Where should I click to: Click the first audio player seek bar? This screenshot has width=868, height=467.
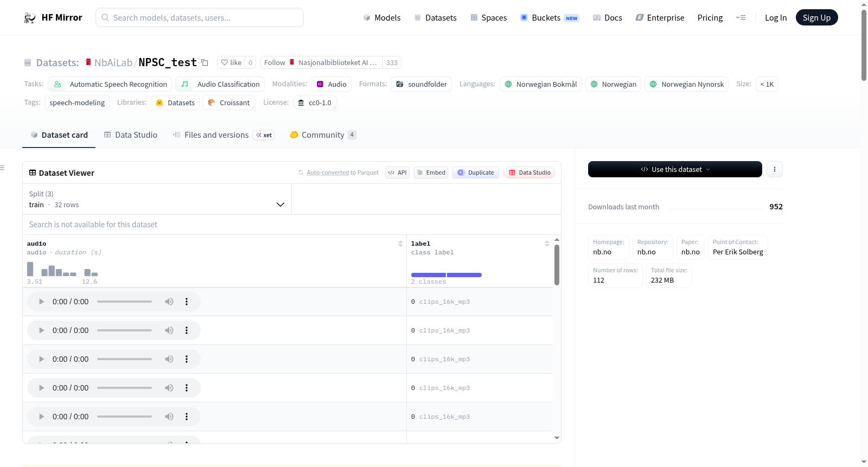coord(124,302)
